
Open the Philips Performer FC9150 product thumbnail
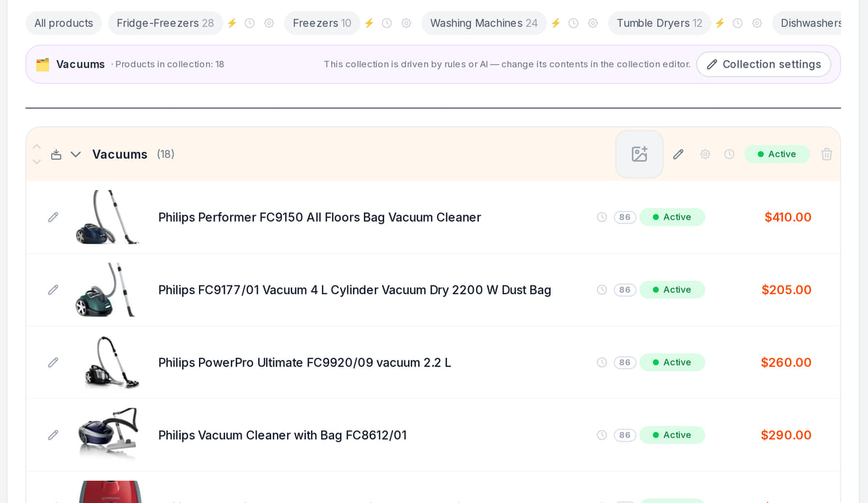point(108,217)
